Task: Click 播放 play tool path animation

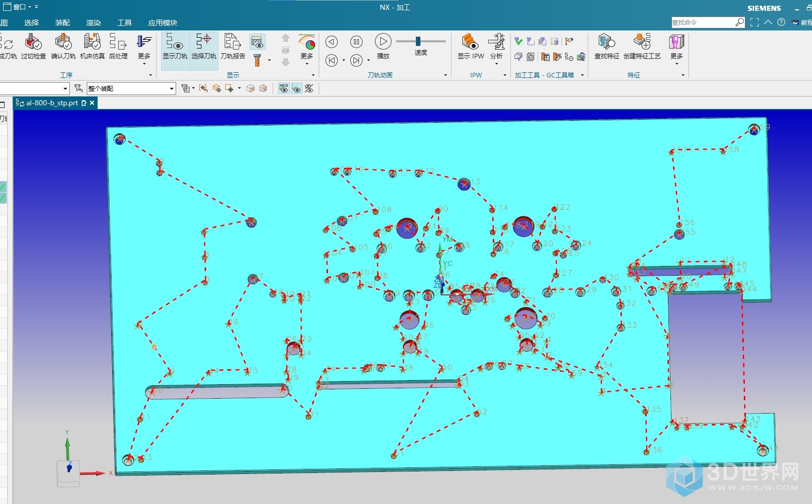Action: pos(383,46)
